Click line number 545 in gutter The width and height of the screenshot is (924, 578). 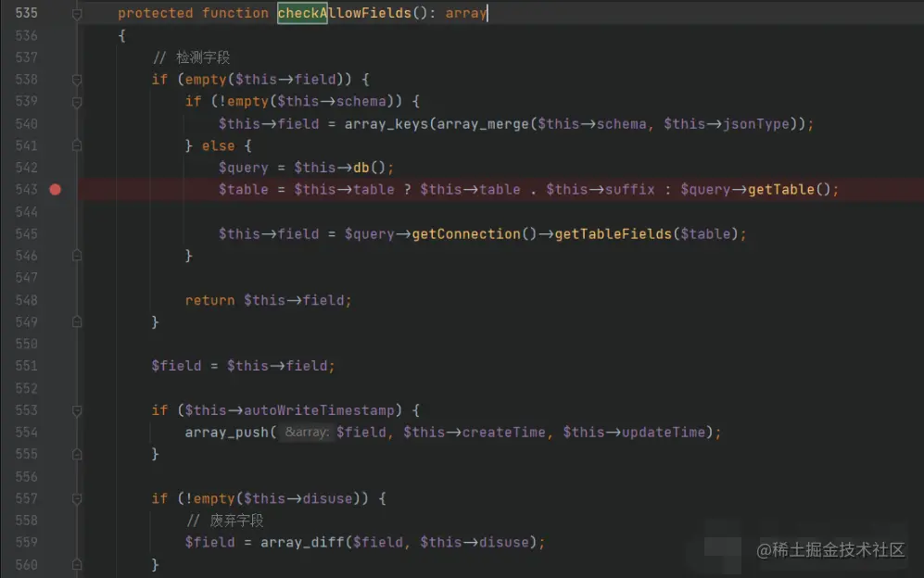tap(27, 234)
